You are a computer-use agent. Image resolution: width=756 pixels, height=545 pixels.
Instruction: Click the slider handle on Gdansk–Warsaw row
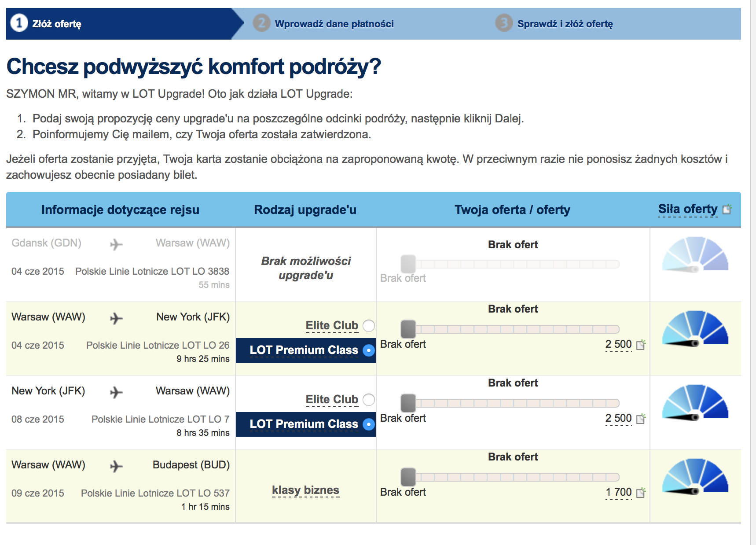(408, 264)
